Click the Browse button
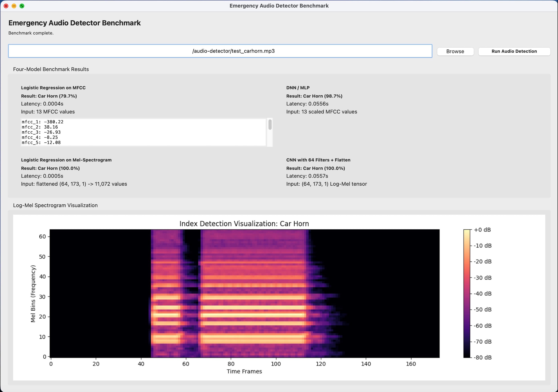The height and width of the screenshot is (392, 558). 455,51
